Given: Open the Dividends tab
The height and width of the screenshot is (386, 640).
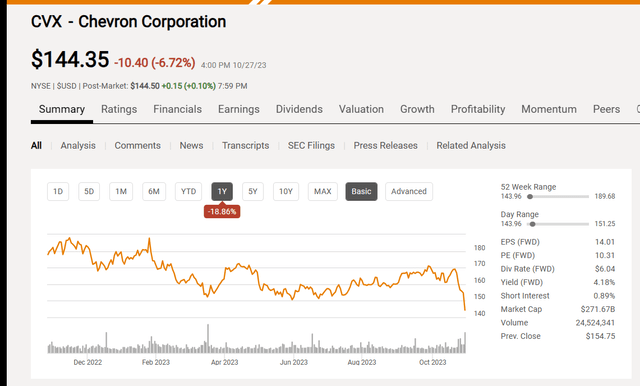Looking at the screenshot, I should (x=299, y=109).
